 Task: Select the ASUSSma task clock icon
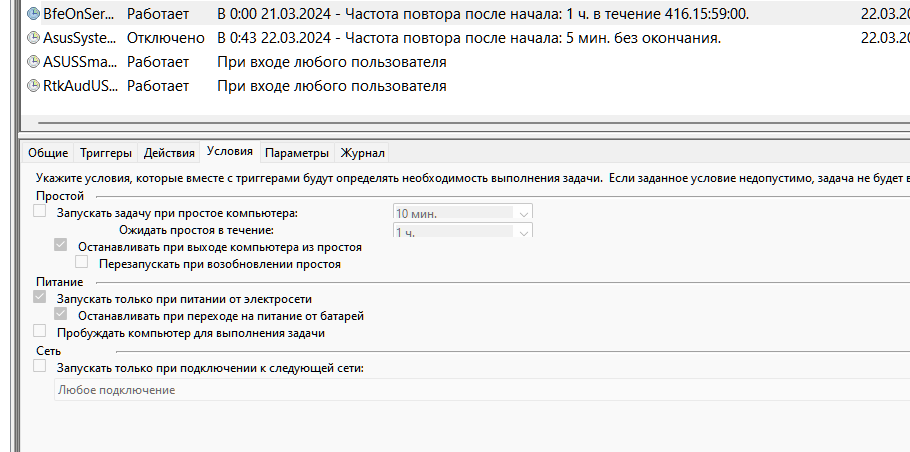point(34,63)
